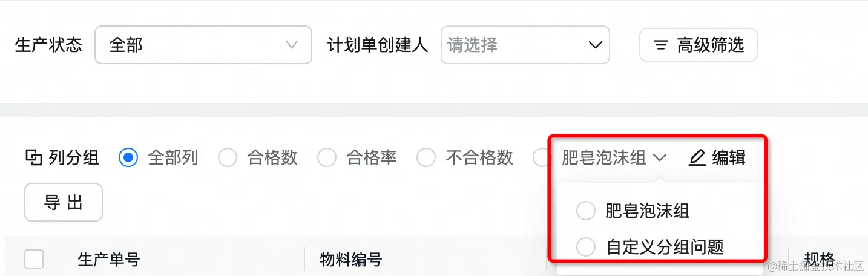Image resolution: width=868 pixels, height=276 pixels.
Task: Select the 不合格数 radio button
Action: click(426, 158)
